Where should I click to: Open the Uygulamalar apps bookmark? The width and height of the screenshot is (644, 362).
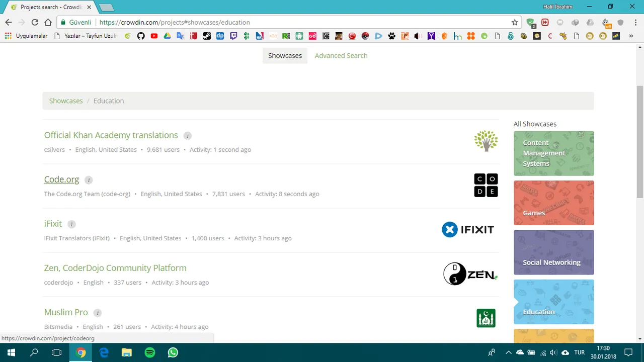(26, 36)
